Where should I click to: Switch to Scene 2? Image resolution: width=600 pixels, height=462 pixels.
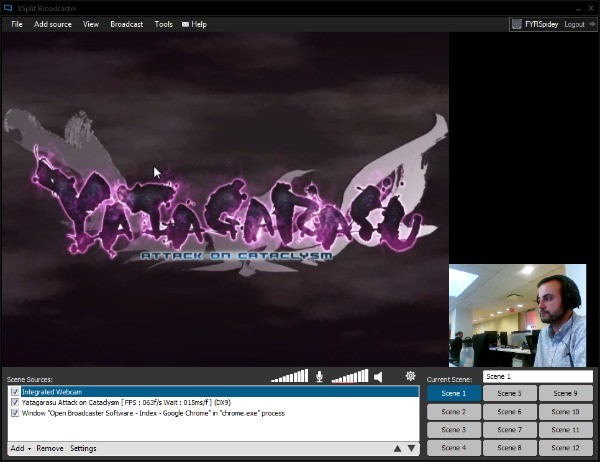pyautogui.click(x=454, y=411)
